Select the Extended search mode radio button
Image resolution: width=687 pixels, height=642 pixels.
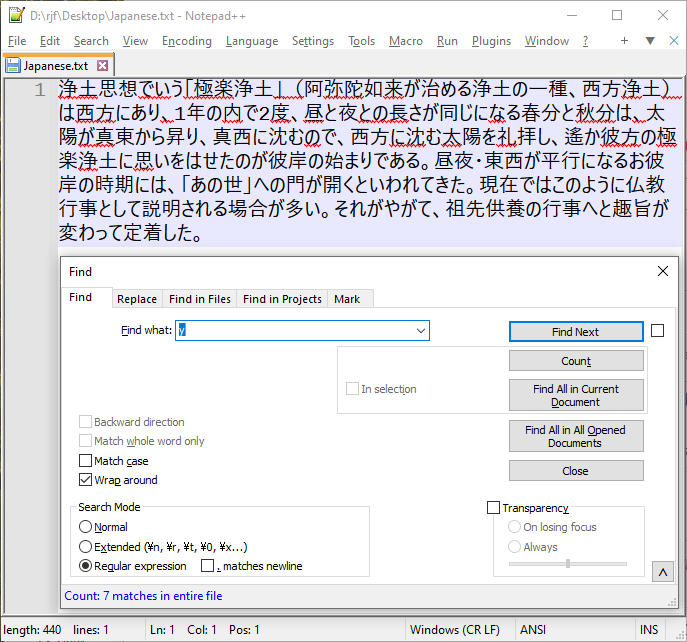click(85, 547)
